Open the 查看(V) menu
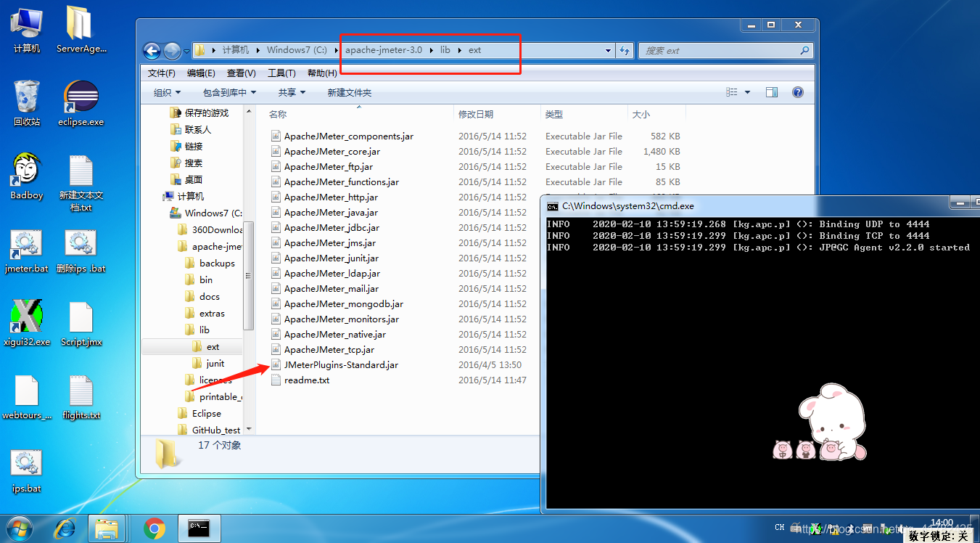The image size is (980, 543). 242,73
